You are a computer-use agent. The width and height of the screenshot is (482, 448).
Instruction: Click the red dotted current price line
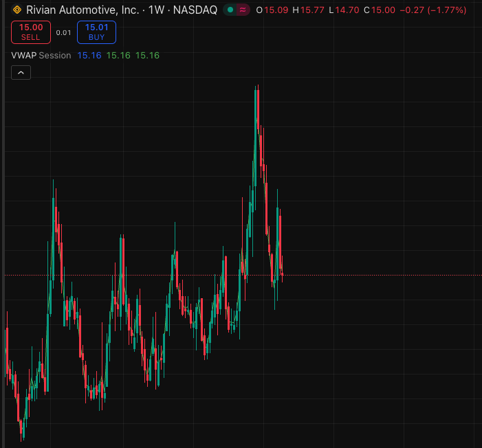tap(378, 275)
